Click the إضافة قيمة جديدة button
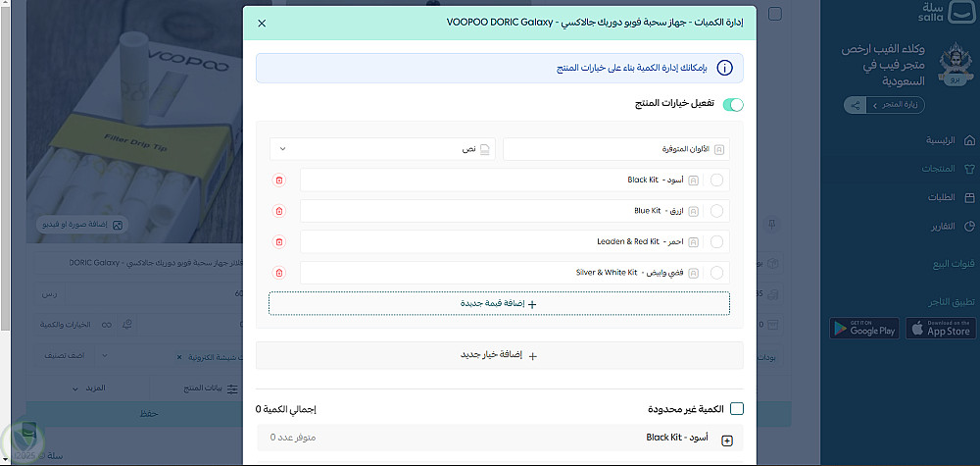The image size is (980, 466). click(x=500, y=303)
